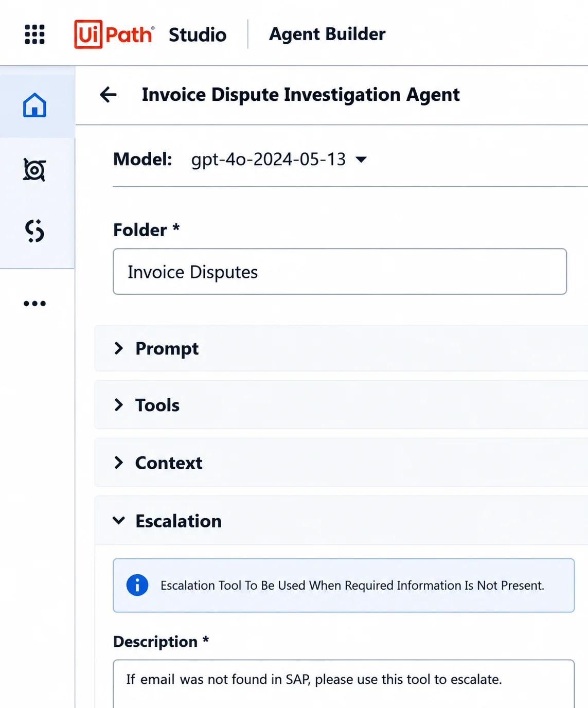Click the Context section title
The image size is (588, 708).
(169, 463)
